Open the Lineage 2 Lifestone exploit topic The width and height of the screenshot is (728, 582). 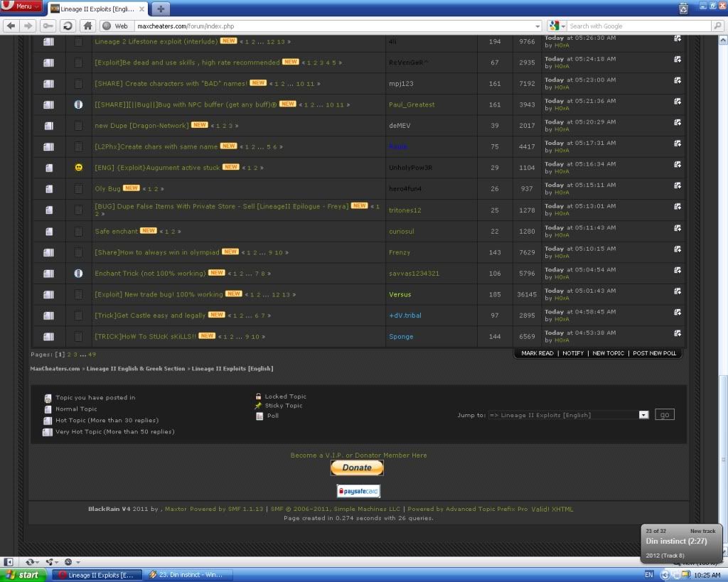(156, 41)
